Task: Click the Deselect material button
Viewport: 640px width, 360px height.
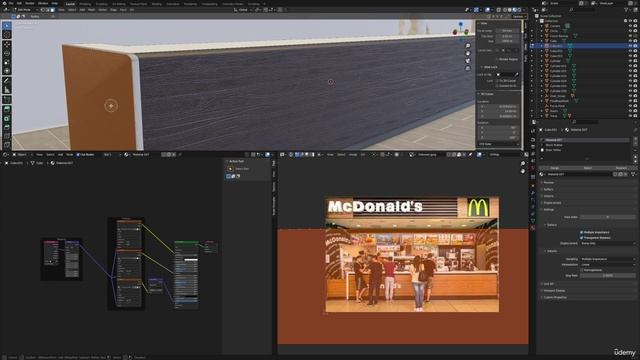Action: (621, 168)
